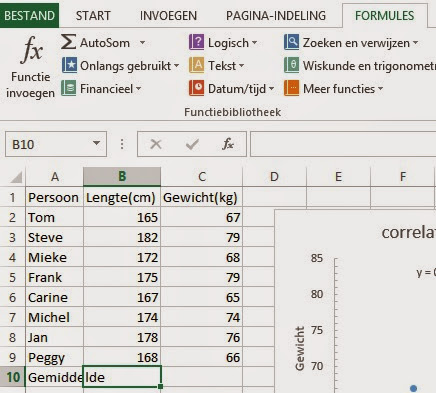
Task: Select column B header
Action: (122, 177)
